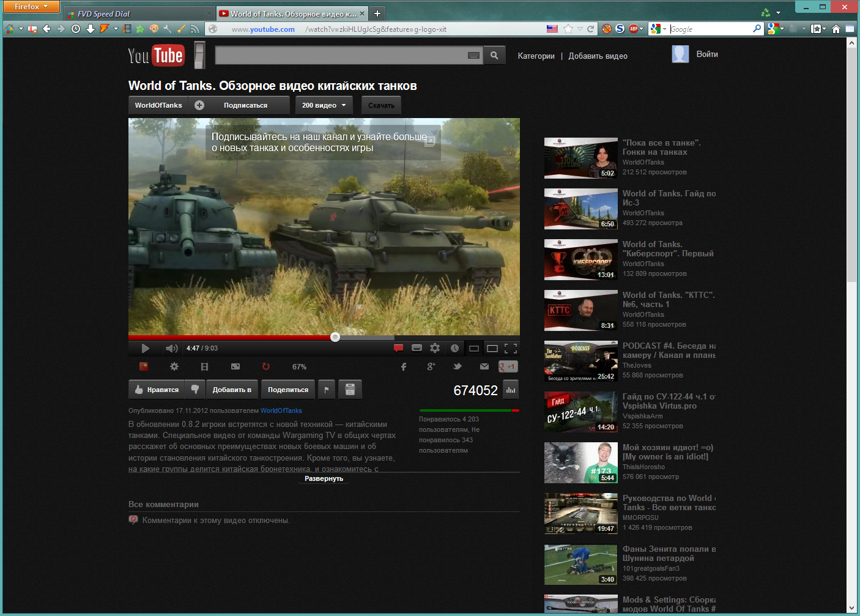Screen dimensions: 860x616
Task: Click the page vertical scrollbar down arrow
Action: coord(851,608)
